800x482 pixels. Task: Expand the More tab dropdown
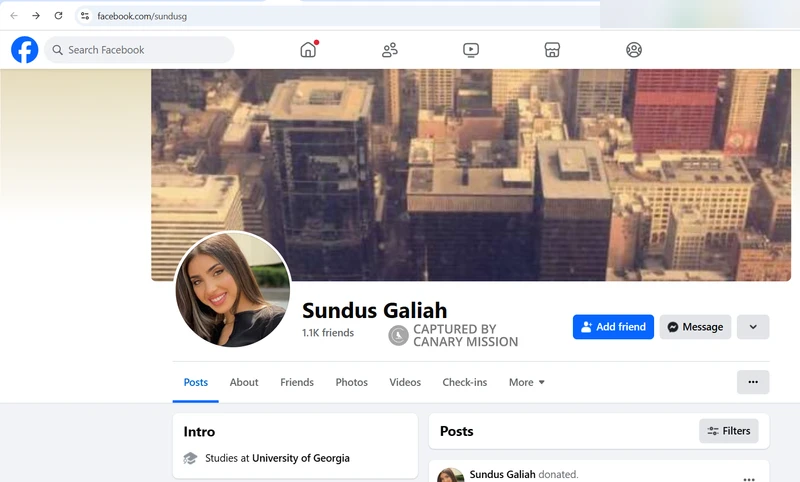pos(526,382)
